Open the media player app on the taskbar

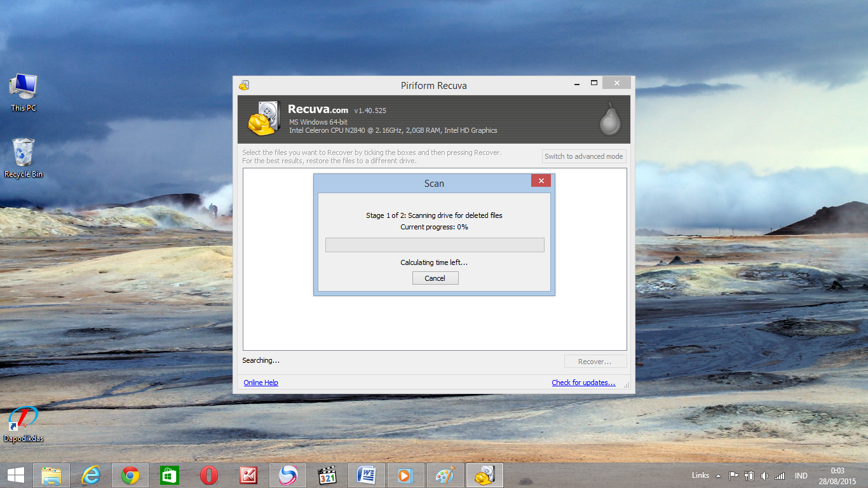click(406, 475)
